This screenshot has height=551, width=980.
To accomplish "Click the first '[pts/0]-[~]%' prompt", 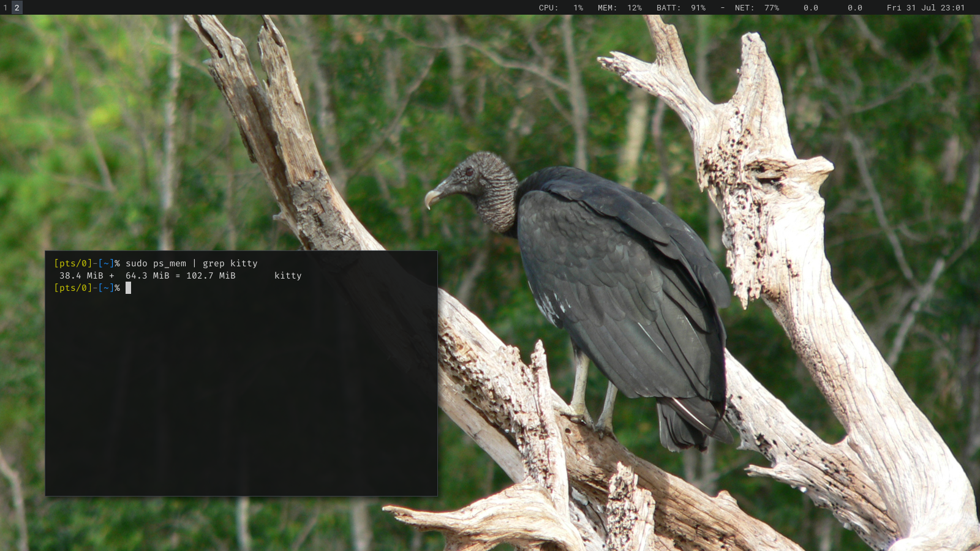I will pos(87,263).
